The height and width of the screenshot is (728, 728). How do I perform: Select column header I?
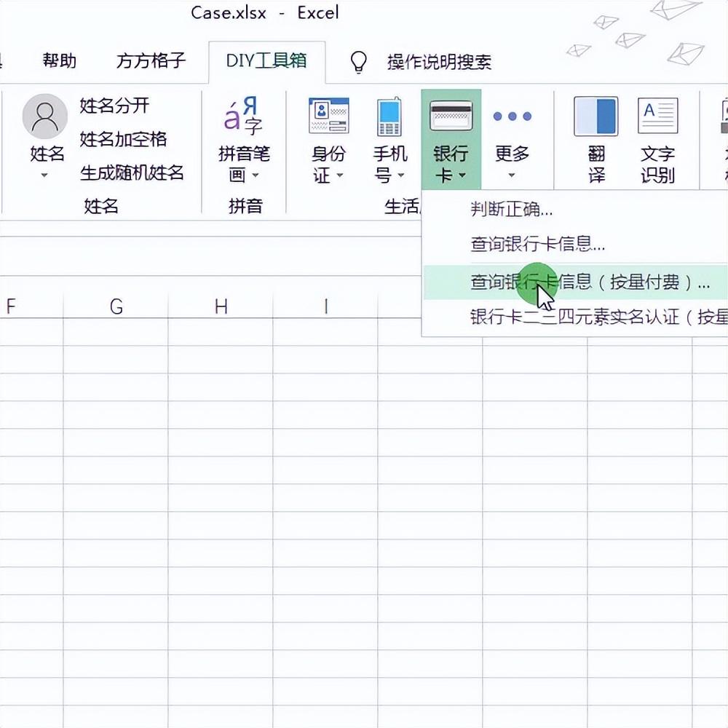pyautogui.click(x=326, y=306)
